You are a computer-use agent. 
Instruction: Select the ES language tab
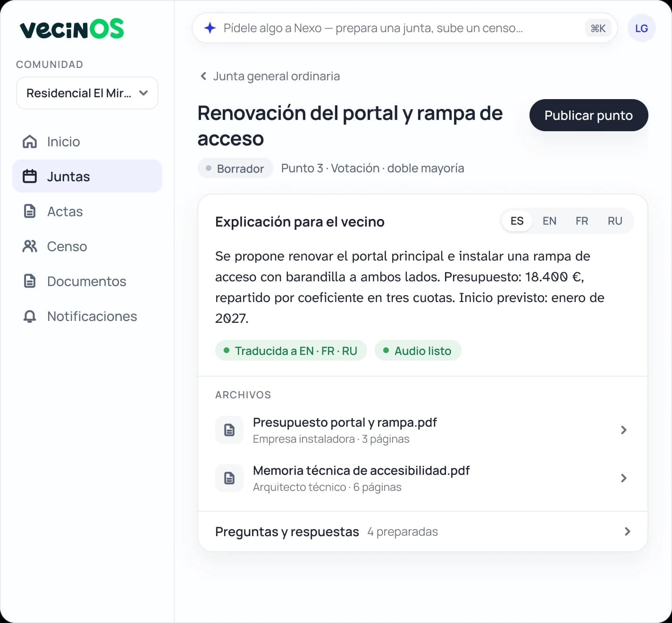tap(517, 221)
